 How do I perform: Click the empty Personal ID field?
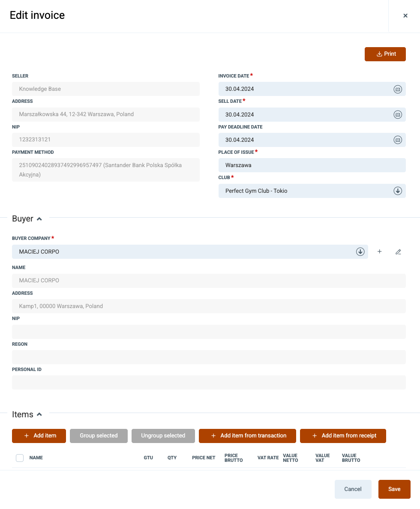click(209, 383)
